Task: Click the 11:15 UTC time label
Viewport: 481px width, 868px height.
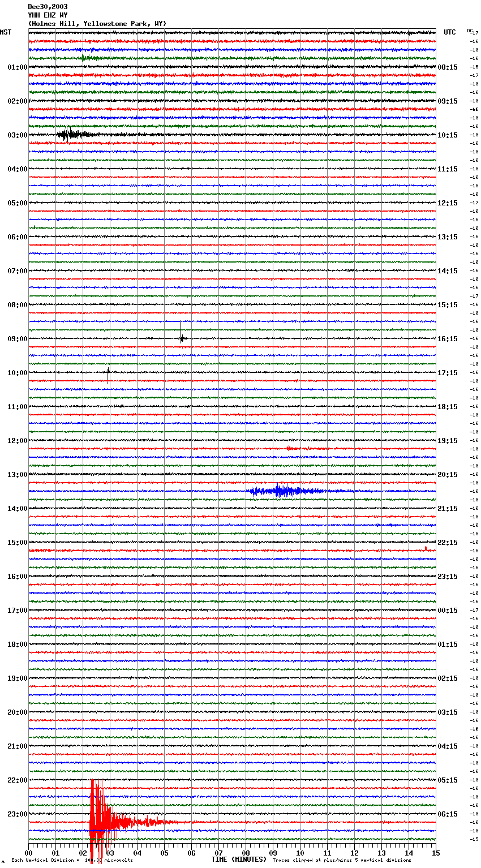Action: click(x=448, y=169)
